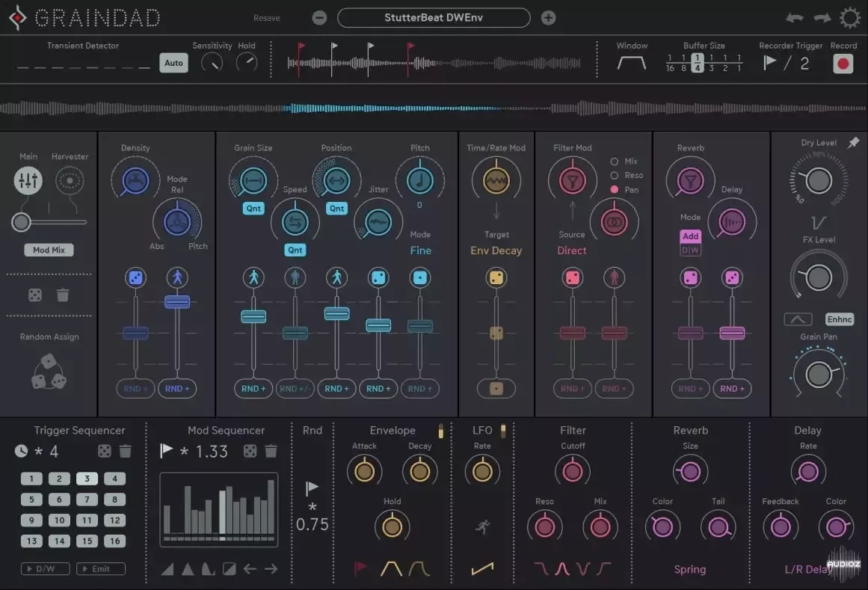Open the StutterBeat DWEnv preset selector
Image resolution: width=868 pixels, height=590 pixels.
tap(434, 18)
